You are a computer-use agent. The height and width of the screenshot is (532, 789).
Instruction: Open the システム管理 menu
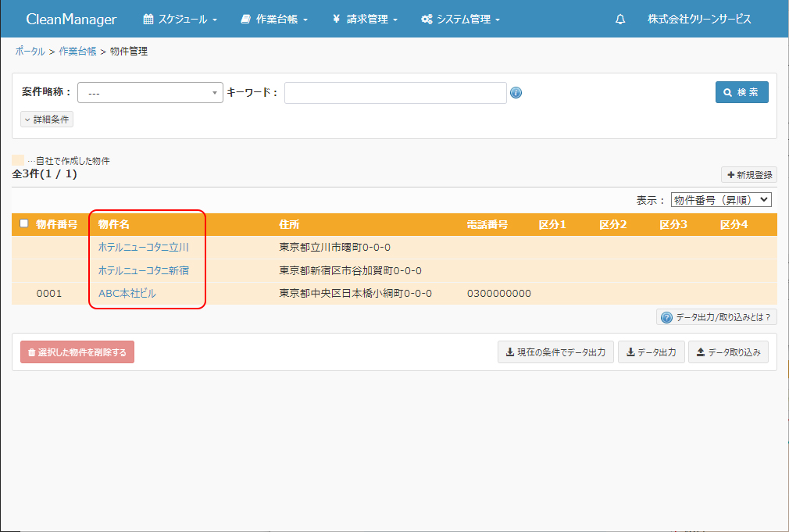(460, 20)
